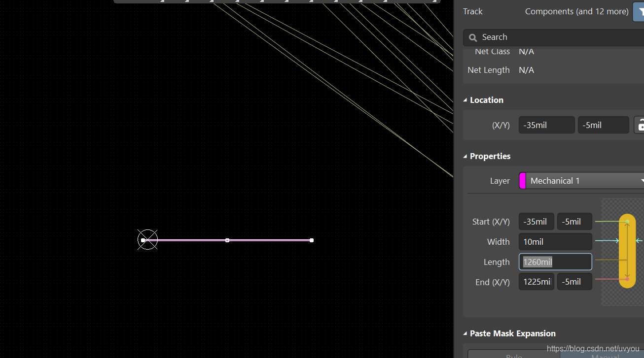The width and height of the screenshot is (644, 358).
Task: Open the selection filter funnel button
Action: pyautogui.click(x=639, y=11)
